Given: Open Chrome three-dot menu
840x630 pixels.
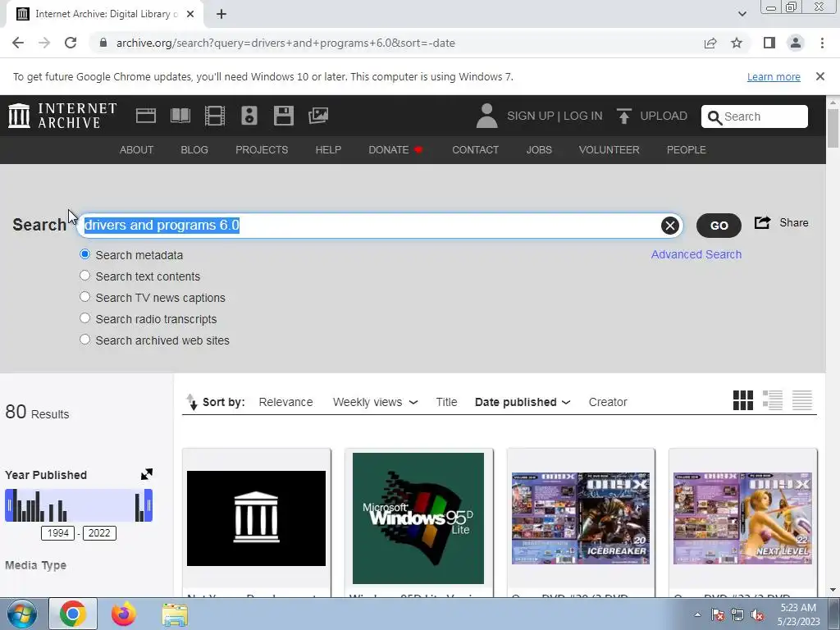Looking at the screenshot, I should pos(822,43).
